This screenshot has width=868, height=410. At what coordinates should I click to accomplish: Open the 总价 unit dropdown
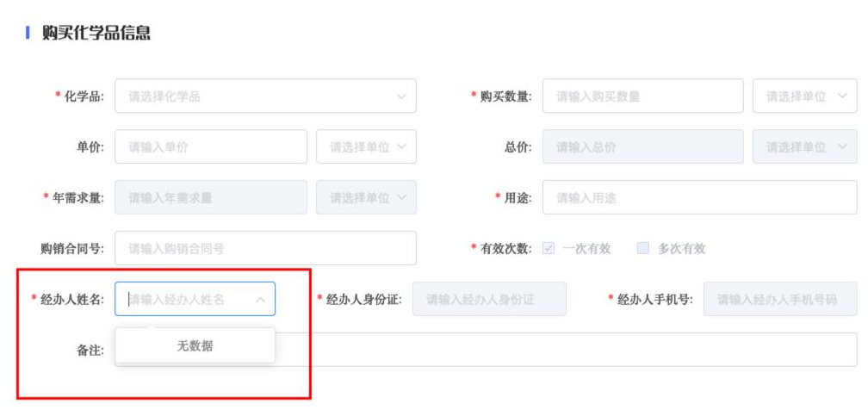coord(804,147)
